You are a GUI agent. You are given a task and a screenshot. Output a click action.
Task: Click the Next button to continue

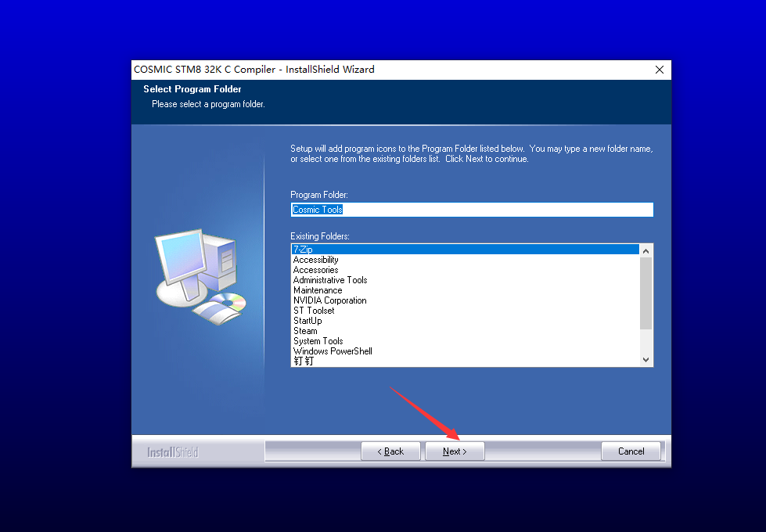[x=455, y=451]
